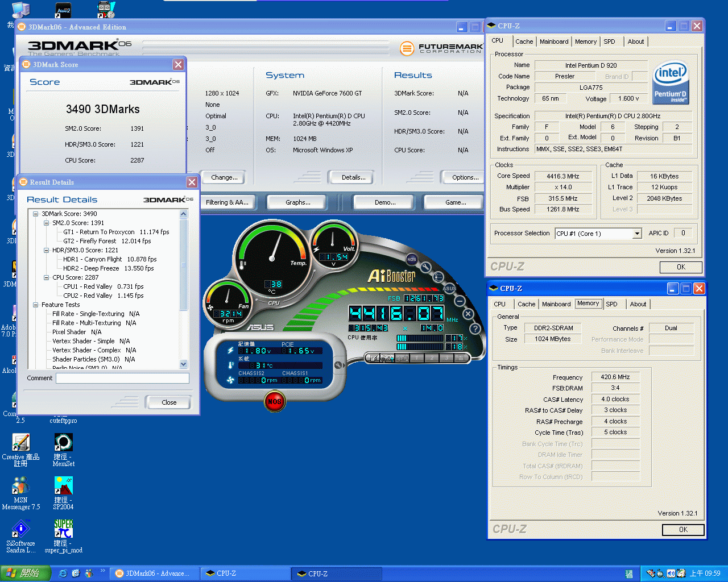The image size is (728, 582).
Task: Click AI Booster notepad profile edit icon
Action: 373,358
